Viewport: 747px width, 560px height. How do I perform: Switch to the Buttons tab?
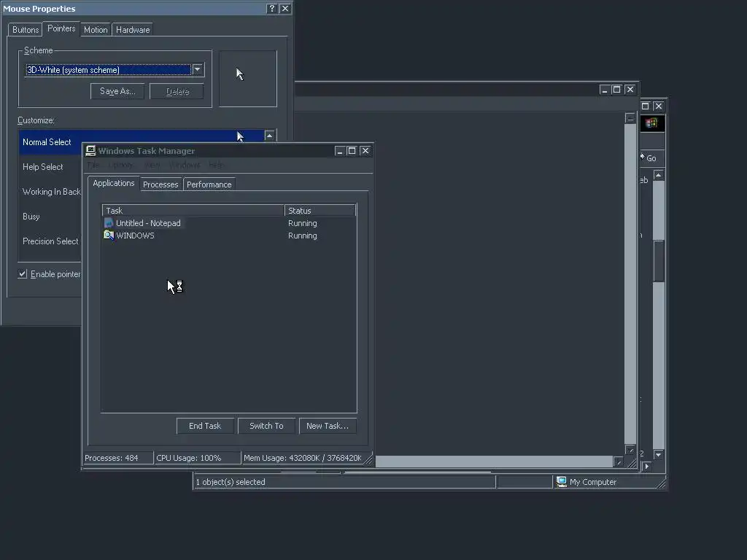(x=26, y=29)
